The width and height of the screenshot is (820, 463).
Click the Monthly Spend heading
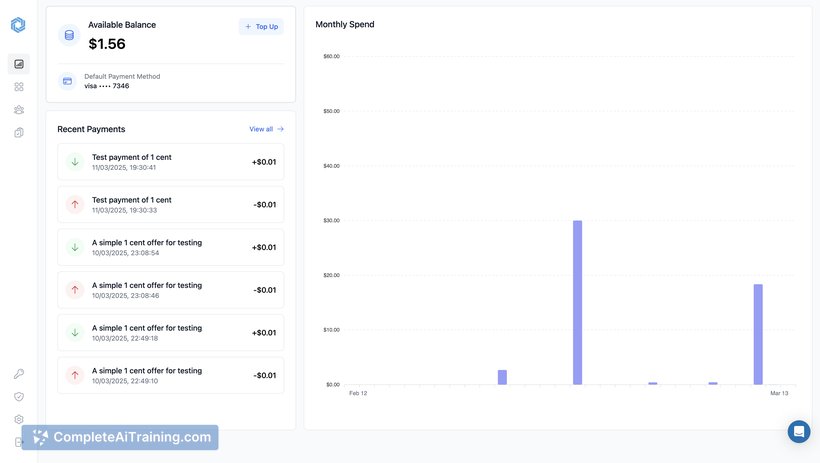tap(345, 24)
